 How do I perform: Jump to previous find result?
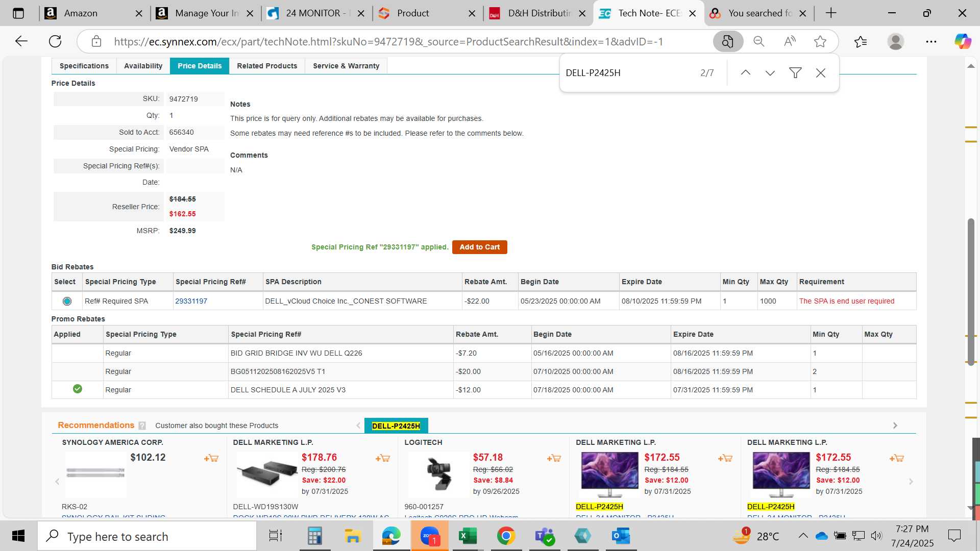746,73
